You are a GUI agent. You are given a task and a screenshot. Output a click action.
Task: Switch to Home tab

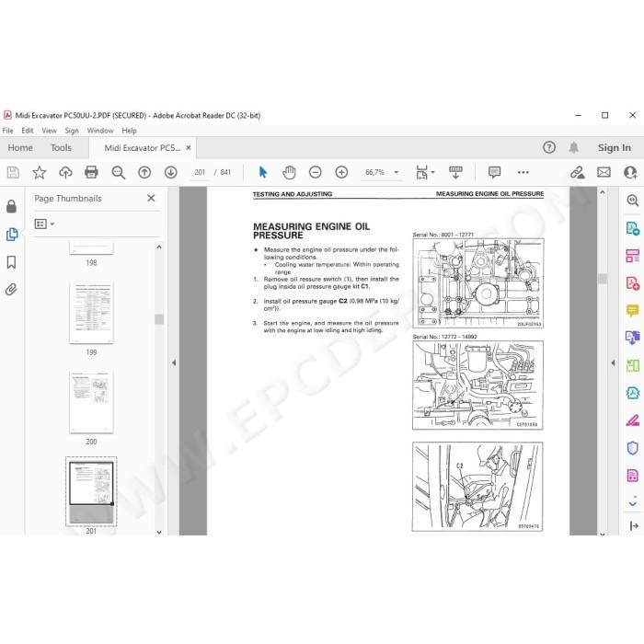(x=20, y=147)
